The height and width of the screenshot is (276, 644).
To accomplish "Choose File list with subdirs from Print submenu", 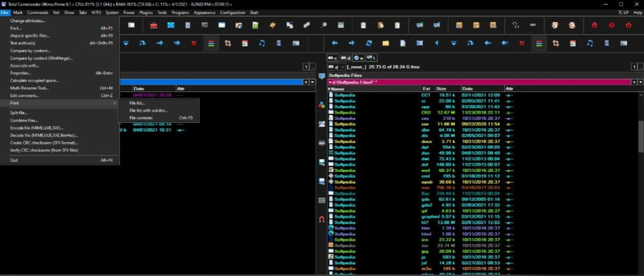I will (148, 110).
